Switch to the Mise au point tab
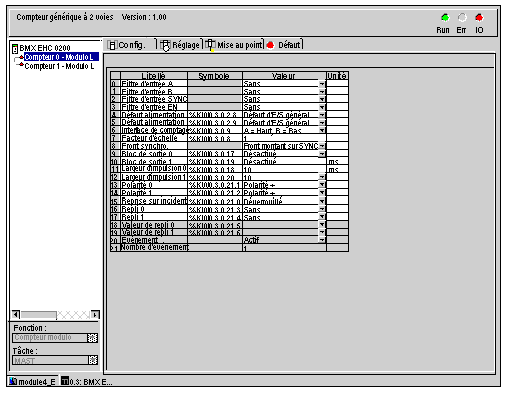510x393 pixels. pyautogui.click(x=234, y=45)
